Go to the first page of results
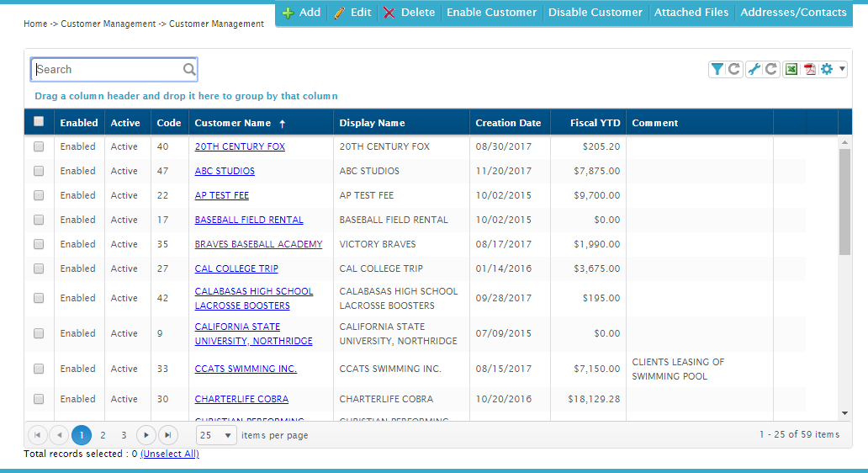This screenshot has height=473, width=868. point(38,435)
